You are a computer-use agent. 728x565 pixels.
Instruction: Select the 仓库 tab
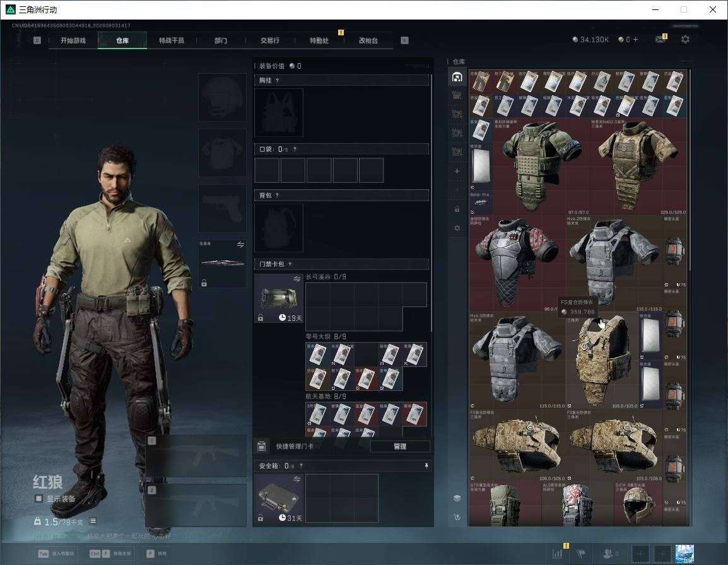pos(122,40)
